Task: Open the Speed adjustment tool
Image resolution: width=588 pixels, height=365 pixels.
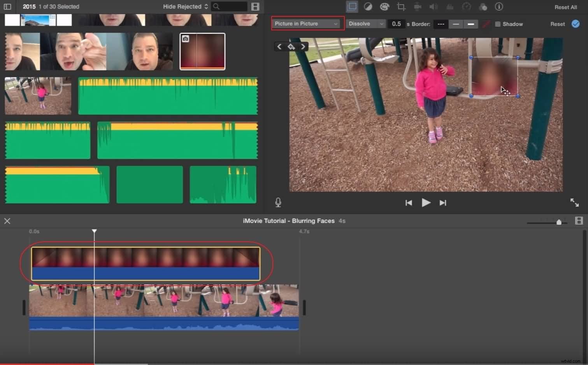Action: point(467,7)
